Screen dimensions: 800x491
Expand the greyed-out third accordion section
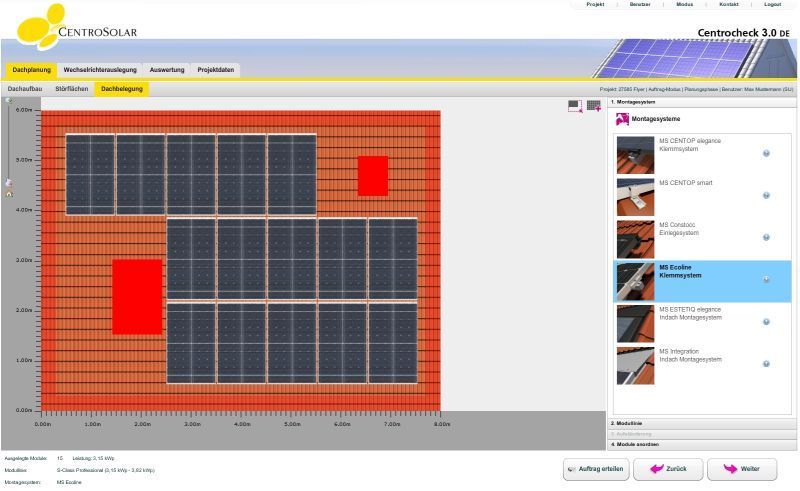pyautogui.click(x=702, y=434)
